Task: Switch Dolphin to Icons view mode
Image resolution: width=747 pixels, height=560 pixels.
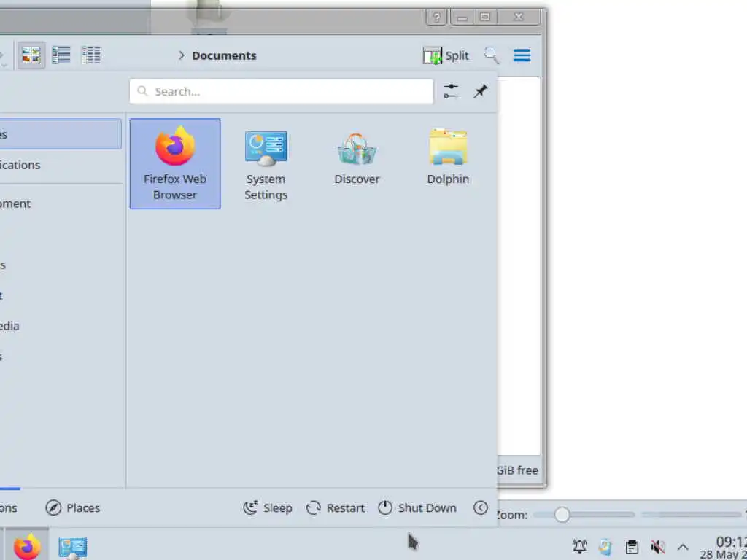Action: [31, 55]
